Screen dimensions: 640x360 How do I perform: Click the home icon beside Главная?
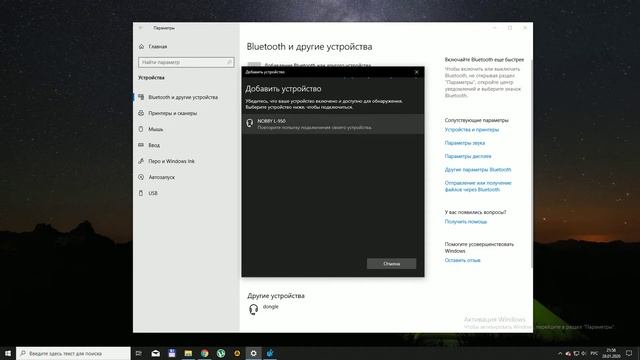tap(141, 47)
